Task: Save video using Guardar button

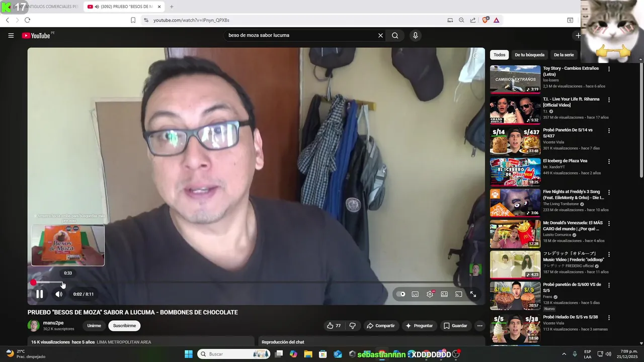Action: (455, 326)
